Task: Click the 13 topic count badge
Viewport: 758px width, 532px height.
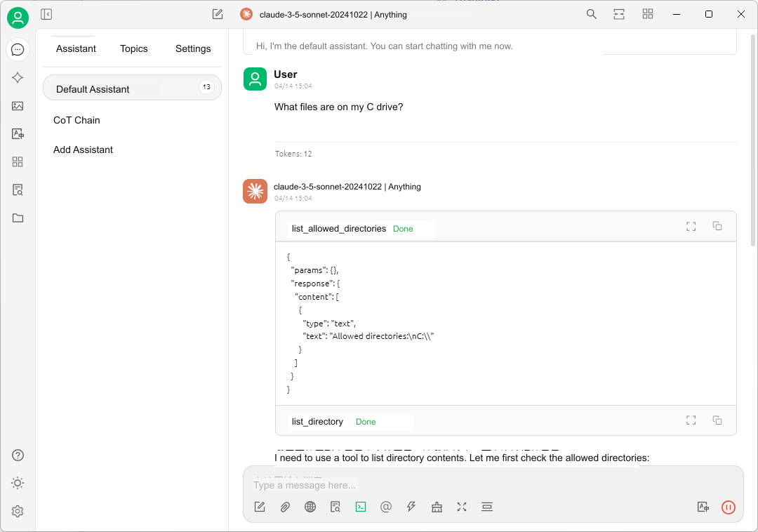Action: [x=206, y=87]
